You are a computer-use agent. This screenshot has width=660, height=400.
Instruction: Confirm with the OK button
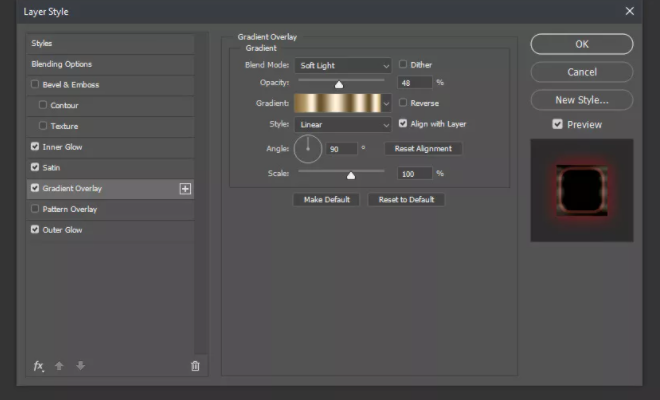pyautogui.click(x=582, y=44)
